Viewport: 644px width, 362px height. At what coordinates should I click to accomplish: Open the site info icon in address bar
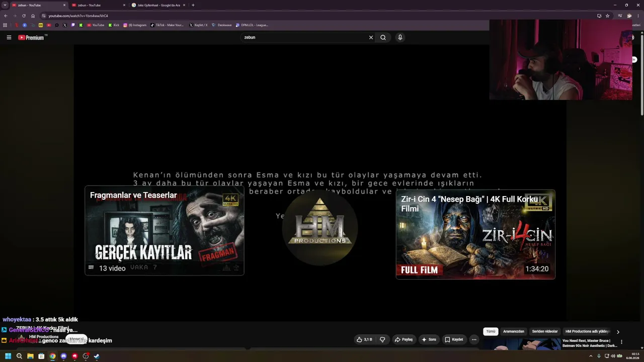[44, 16]
